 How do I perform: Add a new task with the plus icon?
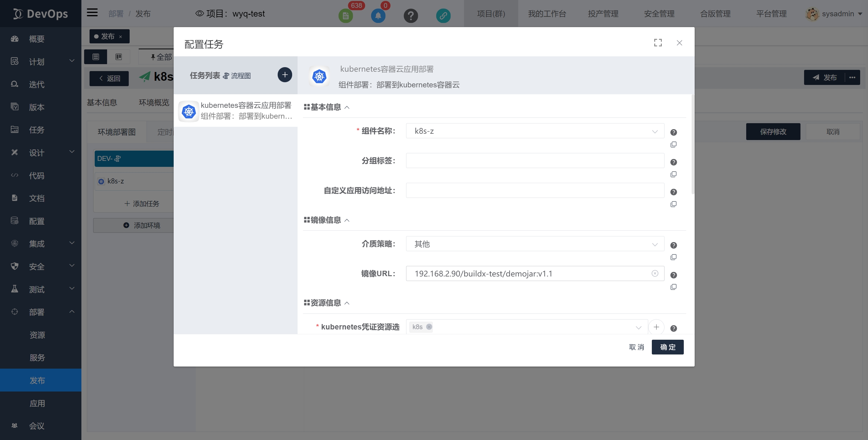point(285,75)
